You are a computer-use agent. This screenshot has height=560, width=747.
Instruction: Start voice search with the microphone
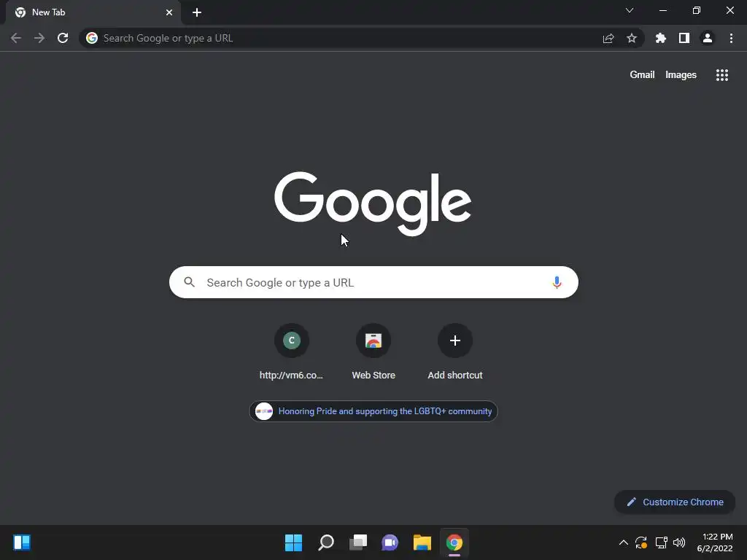click(557, 282)
